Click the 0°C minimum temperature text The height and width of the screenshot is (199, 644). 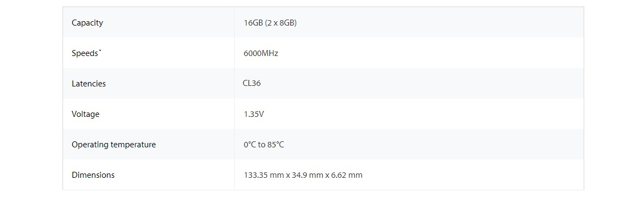pos(249,145)
